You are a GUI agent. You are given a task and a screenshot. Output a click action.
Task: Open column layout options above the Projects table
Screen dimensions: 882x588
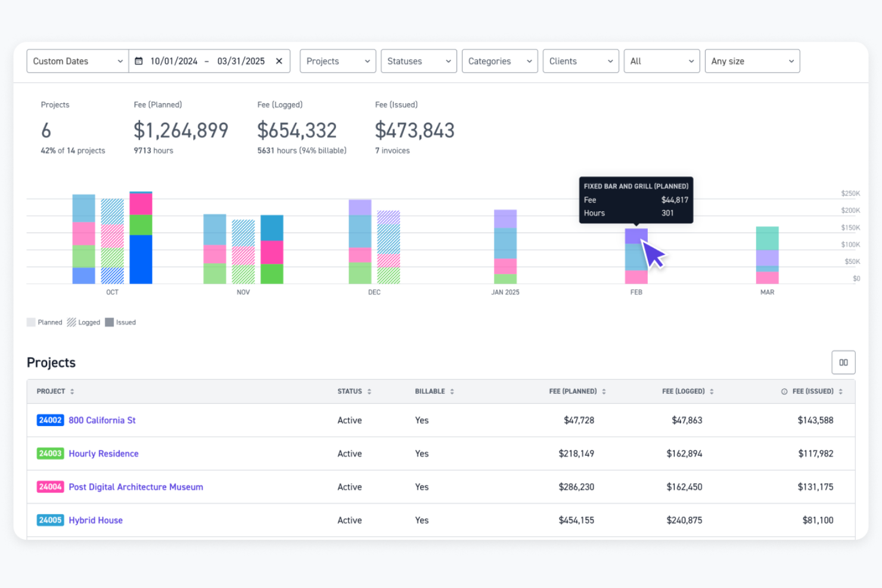click(x=843, y=362)
